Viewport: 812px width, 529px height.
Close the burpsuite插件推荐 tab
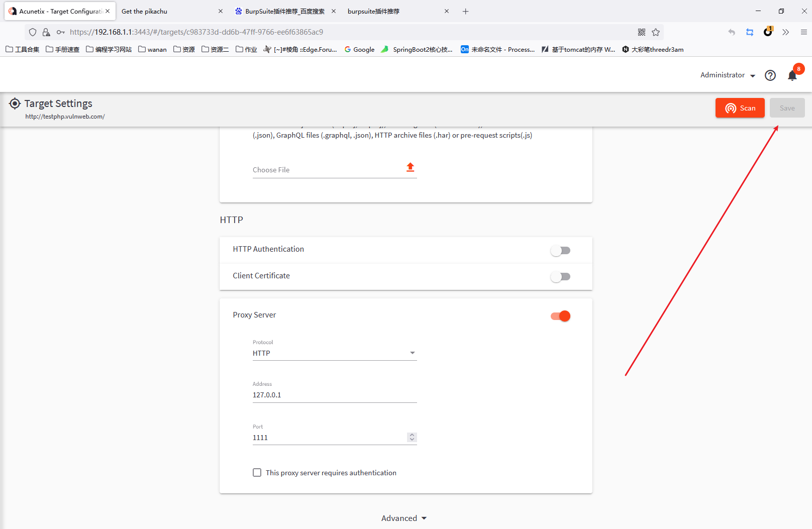(x=447, y=11)
